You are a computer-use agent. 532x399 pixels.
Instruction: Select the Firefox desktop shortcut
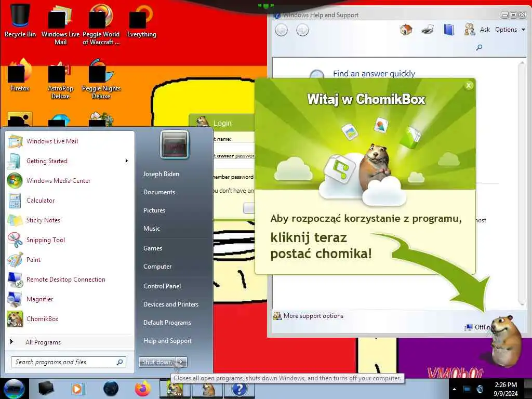pyautogui.click(x=20, y=75)
